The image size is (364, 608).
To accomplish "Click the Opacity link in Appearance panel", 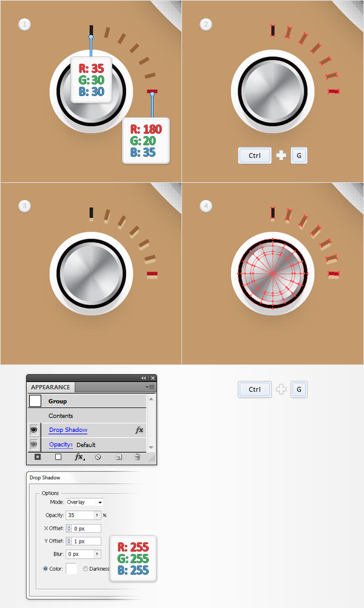I will pos(61,445).
